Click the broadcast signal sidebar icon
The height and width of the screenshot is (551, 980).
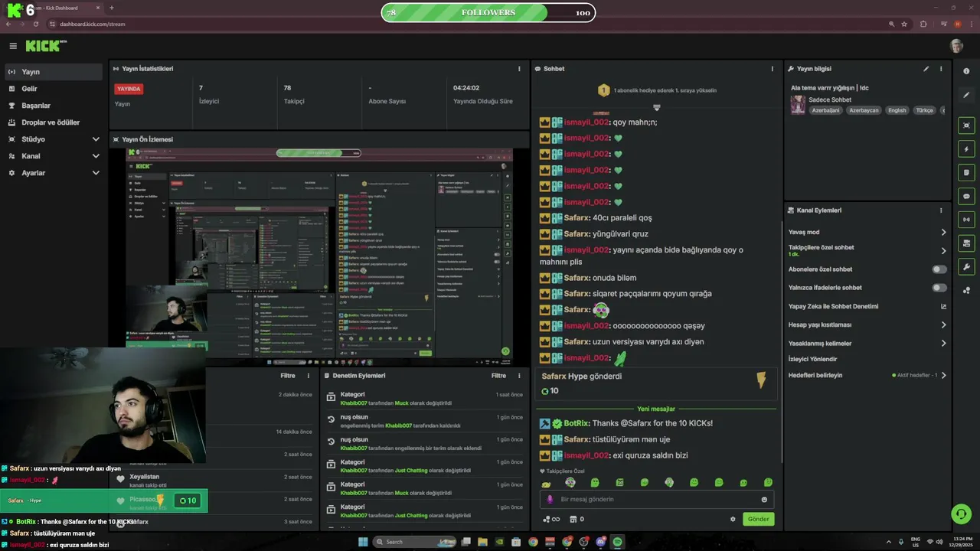[x=966, y=220]
